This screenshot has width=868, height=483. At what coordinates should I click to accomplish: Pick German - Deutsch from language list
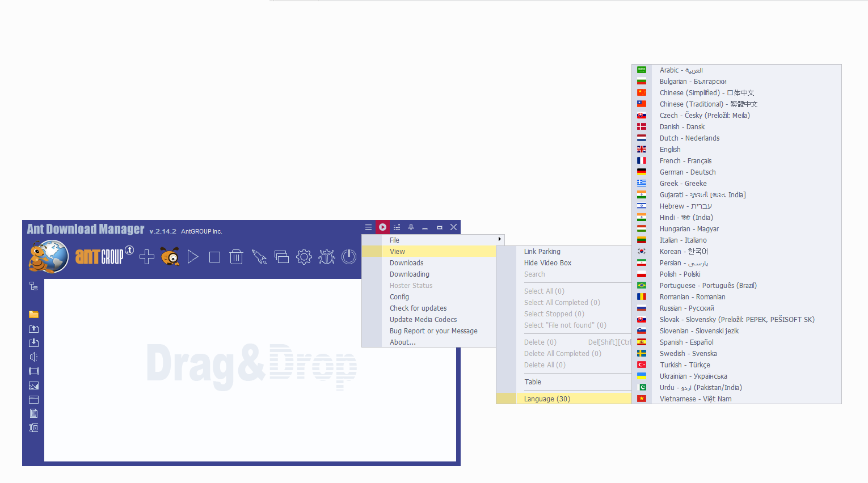[688, 172]
